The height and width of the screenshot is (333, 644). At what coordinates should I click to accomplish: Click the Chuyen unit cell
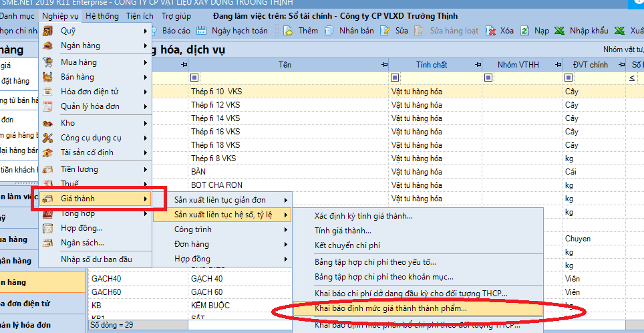(x=594, y=239)
